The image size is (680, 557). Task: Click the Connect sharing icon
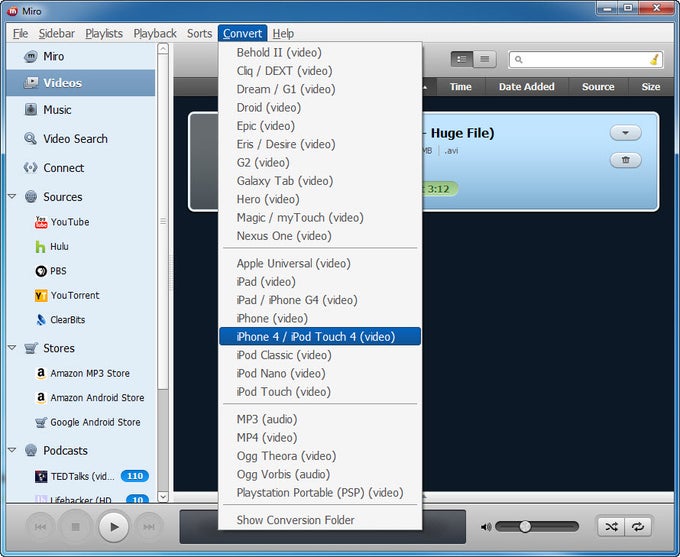click(30, 167)
